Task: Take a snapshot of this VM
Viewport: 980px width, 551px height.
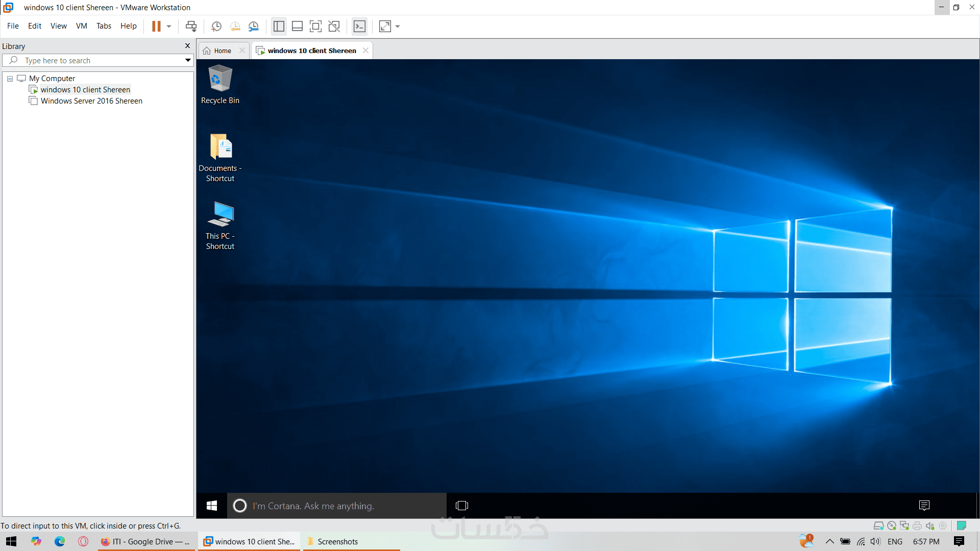Action: (x=216, y=26)
